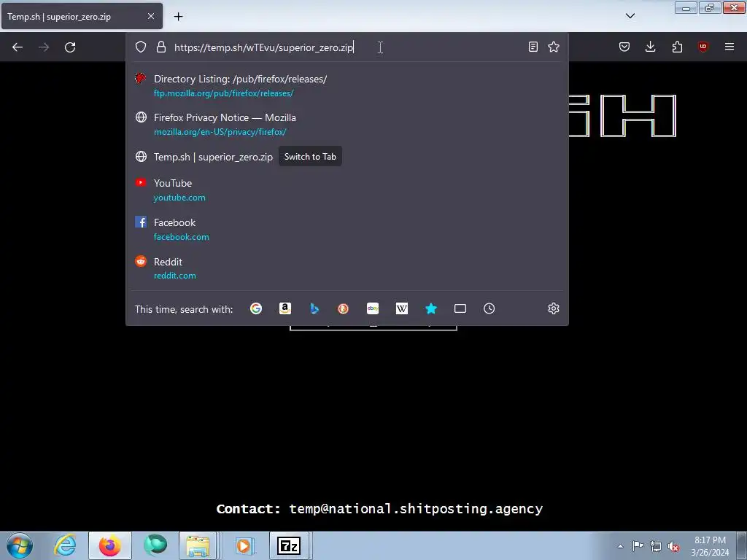Open the Windows Start menu
Screen dimensions: 747x560
click(x=20, y=545)
